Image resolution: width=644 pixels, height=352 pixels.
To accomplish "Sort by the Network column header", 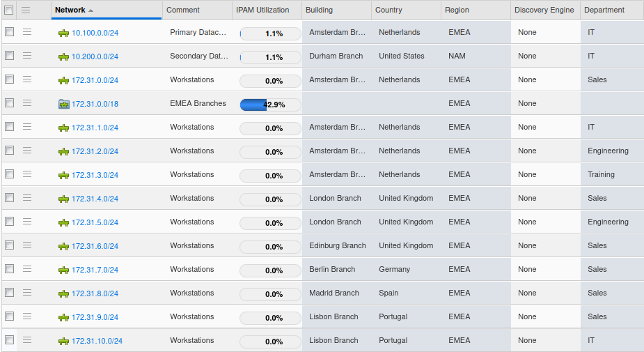I will pos(70,10).
